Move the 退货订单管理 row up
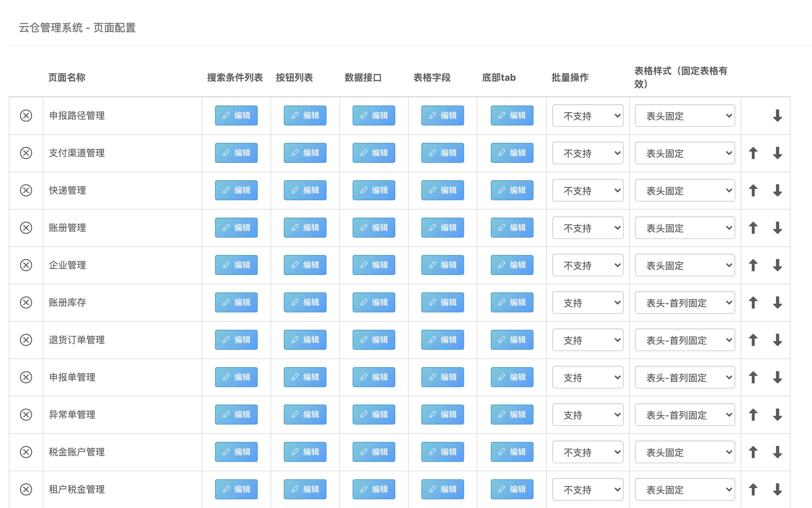Viewport: 812px width, 508px height. tap(753, 340)
